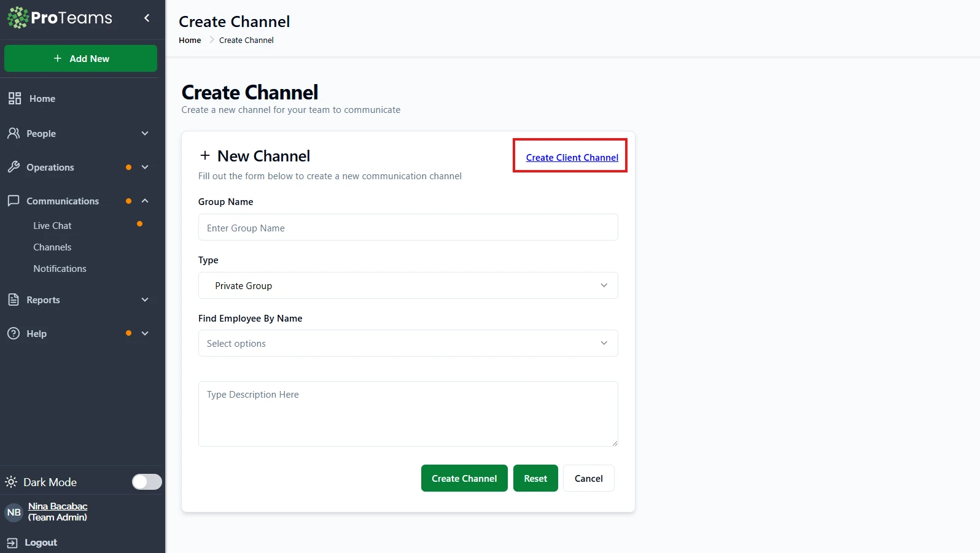Viewport: 980px width, 553px height.
Task: Open Notifications under Communications
Action: (x=60, y=269)
